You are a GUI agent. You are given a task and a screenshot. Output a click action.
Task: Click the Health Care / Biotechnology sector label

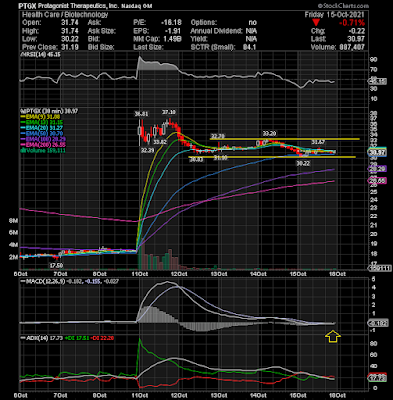[65, 14]
